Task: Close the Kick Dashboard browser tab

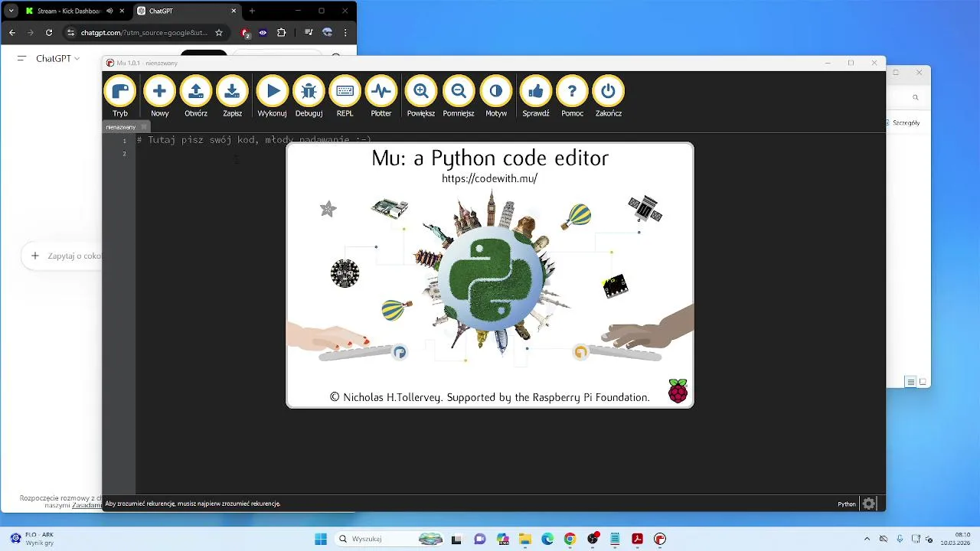Action: click(x=122, y=11)
